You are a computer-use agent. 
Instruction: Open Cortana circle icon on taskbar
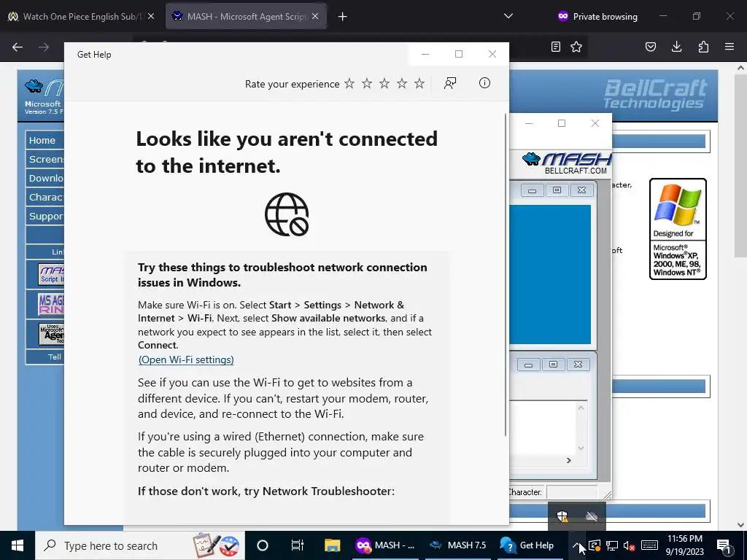point(263,545)
